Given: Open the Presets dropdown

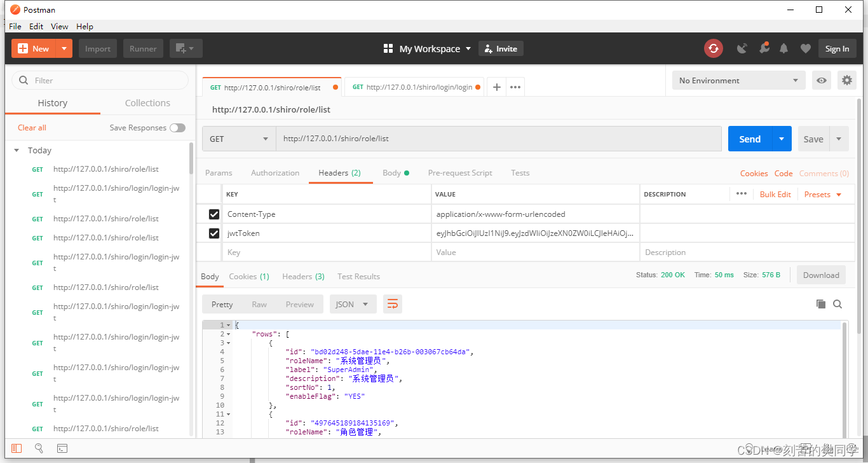Looking at the screenshot, I should coord(823,194).
